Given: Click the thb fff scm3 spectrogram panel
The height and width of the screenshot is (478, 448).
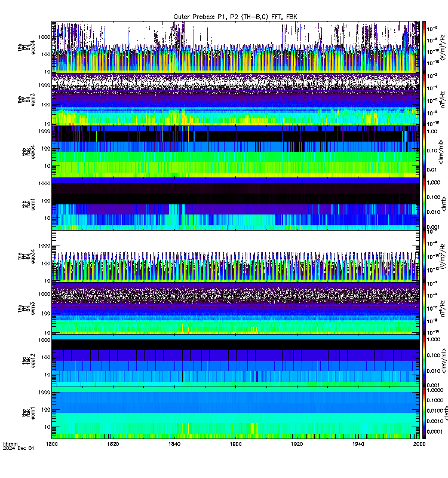Looking at the screenshot, I should [x=235, y=99].
